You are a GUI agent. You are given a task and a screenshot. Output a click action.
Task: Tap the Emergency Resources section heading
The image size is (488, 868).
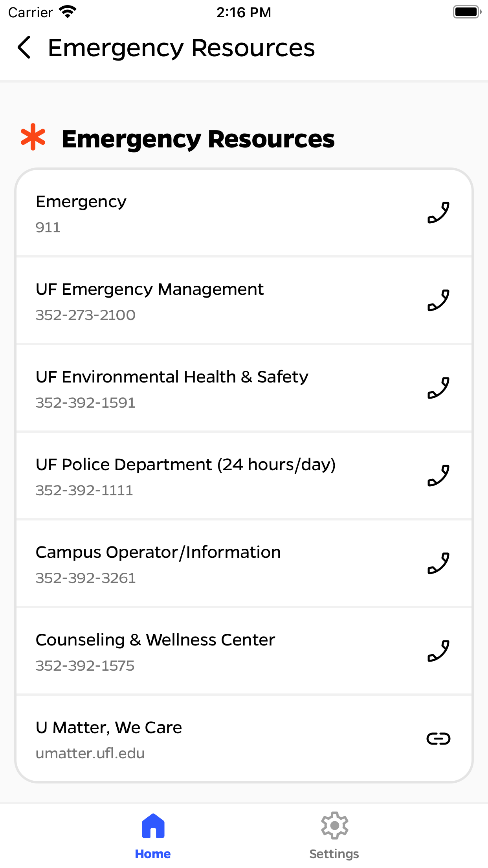pyautogui.click(x=198, y=139)
